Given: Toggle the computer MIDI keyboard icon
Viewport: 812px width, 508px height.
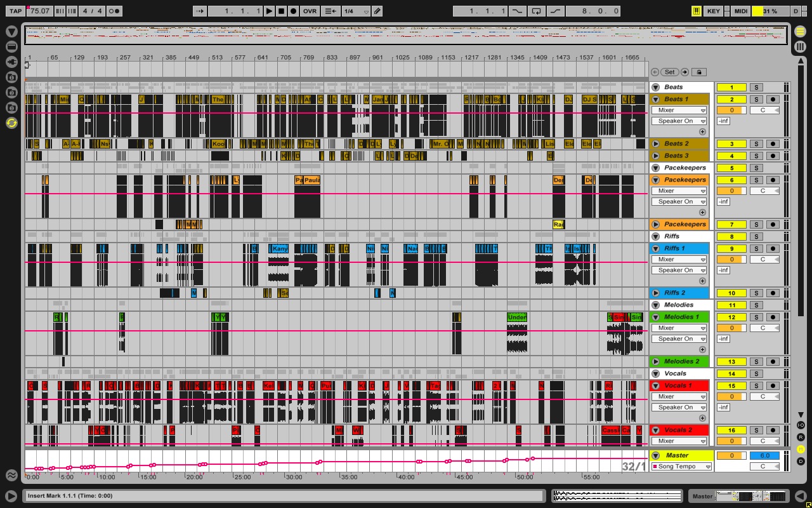Looking at the screenshot, I should coord(697,11).
